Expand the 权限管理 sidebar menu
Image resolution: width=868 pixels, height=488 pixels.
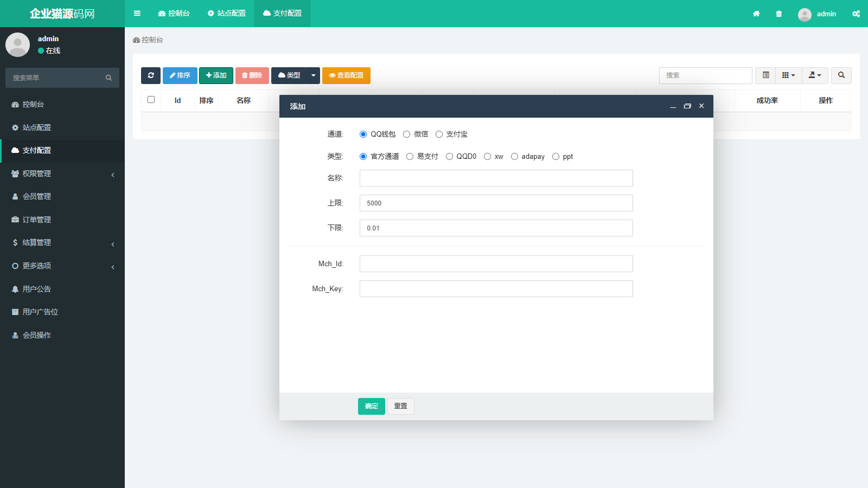click(x=62, y=174)
